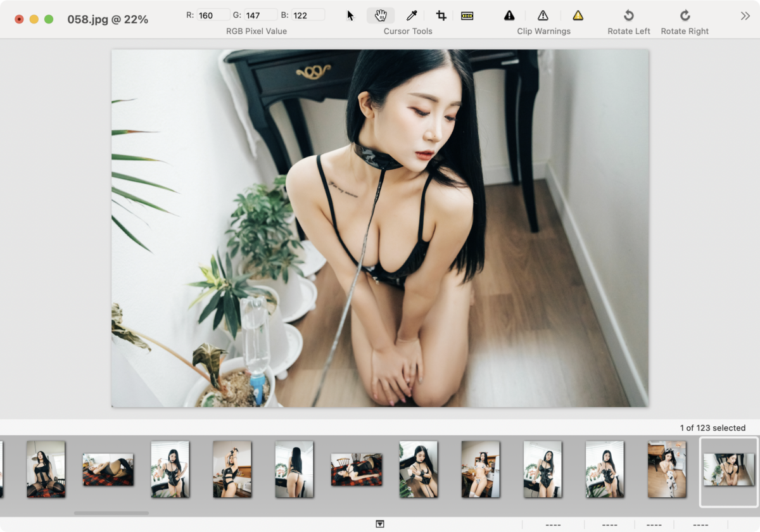This screenshot has width=760, height=532.
Task: Choose the eyedropper color sampler tool
Action: click(411, 15)
